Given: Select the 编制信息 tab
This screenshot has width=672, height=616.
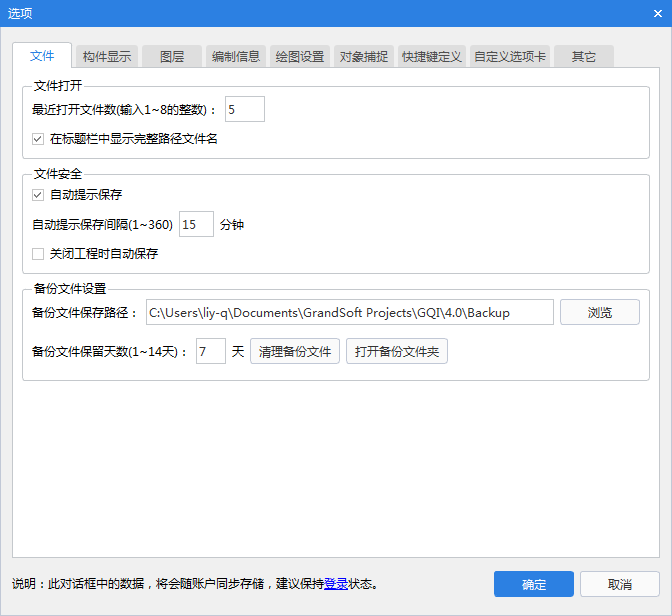Looking at the screenshot, I should tap(236, 57).
